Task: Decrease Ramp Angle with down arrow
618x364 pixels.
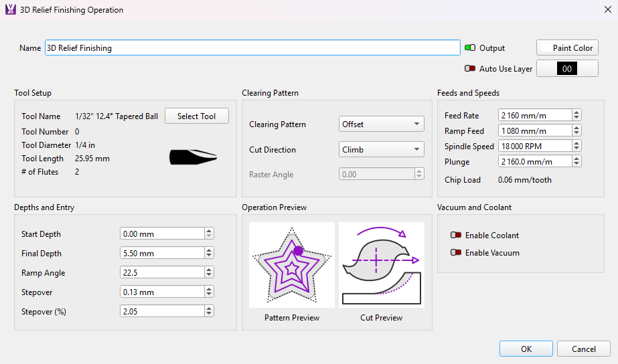Action: click(209, 275)
